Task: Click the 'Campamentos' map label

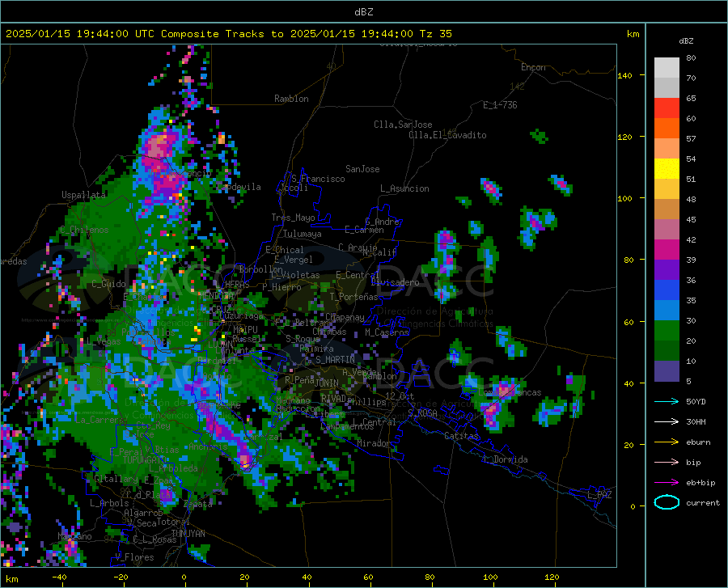Action: [347, 426]
